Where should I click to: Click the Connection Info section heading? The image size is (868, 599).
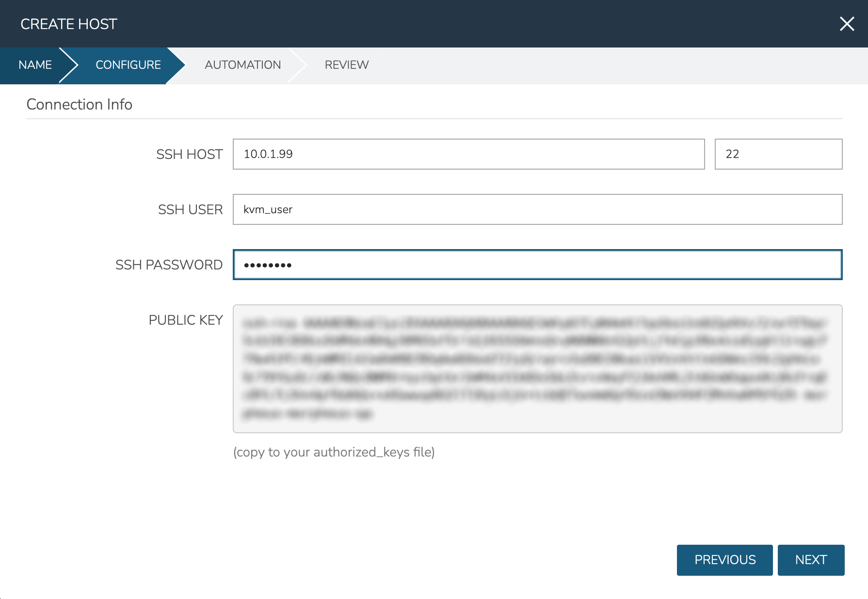tap(79, 104)
